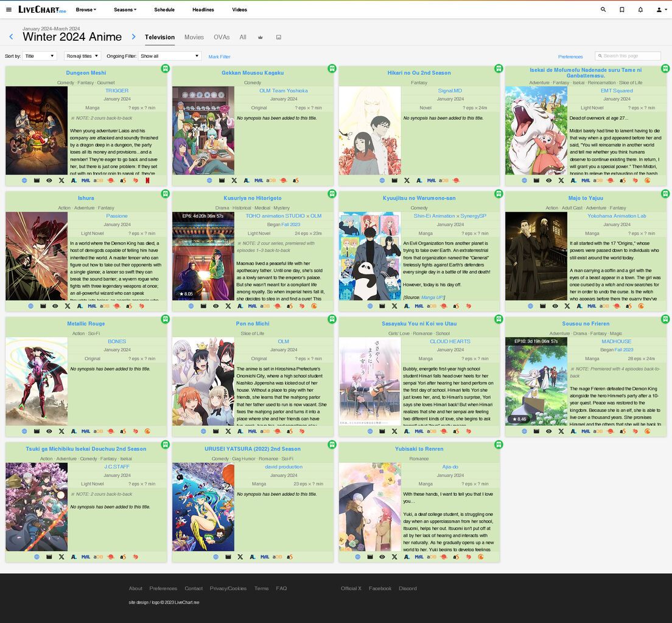Viewport: 672px width, 623px height.
Task: Open Schedule in top navigation
Action: click(x=164, y=9)
